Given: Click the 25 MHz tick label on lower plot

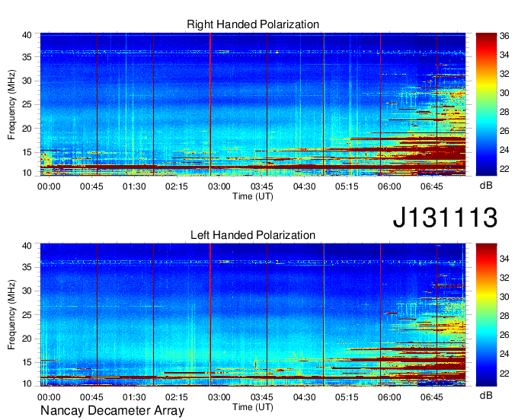Looking at the screenshot, I should coord(27,315).
